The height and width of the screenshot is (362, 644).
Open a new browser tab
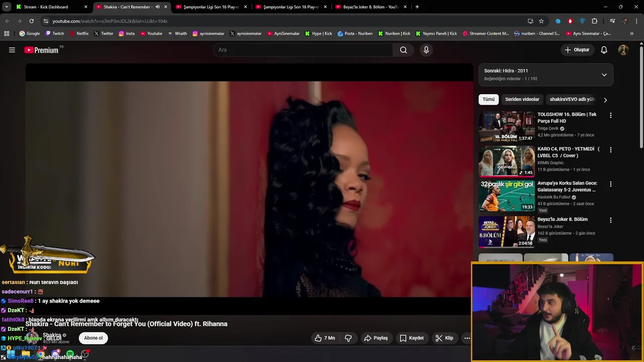click(x=417, y=7)
